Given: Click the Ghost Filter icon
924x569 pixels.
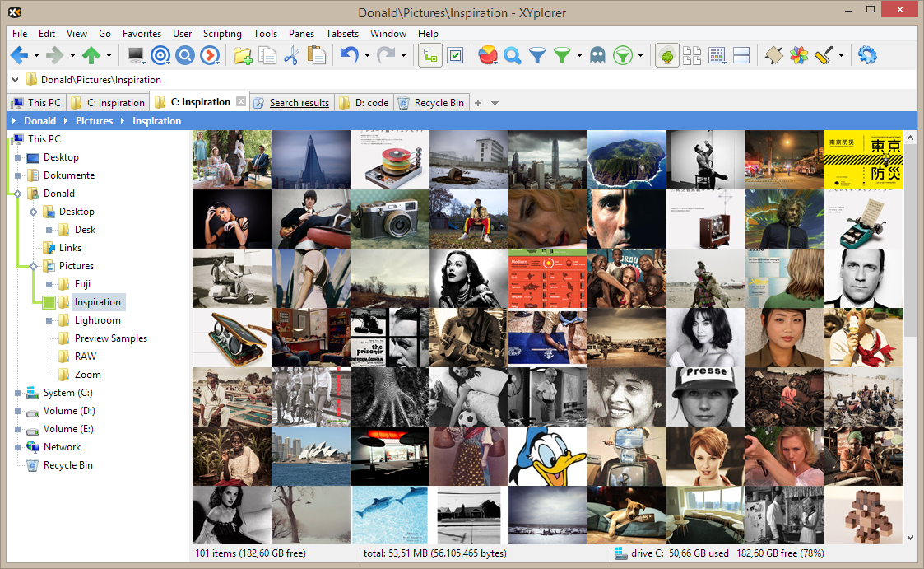Looking at the screenshot, I should pyautogui.click(x=597, y=55).
